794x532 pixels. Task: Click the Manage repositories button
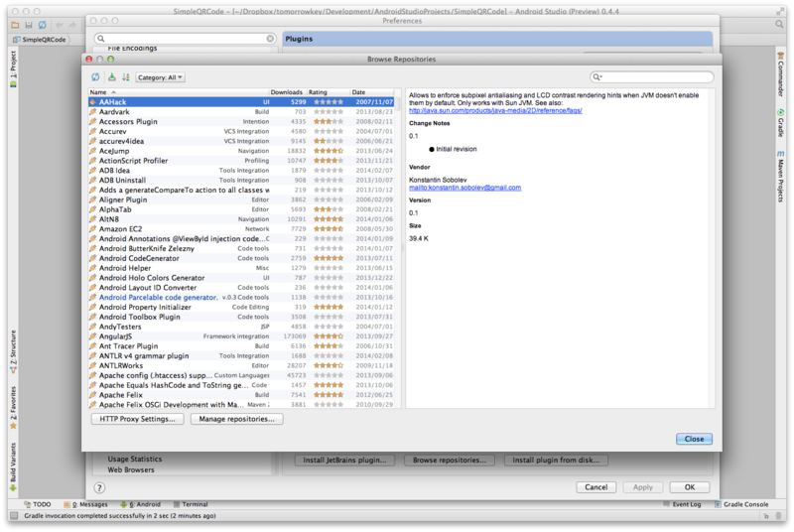[236, 419]
